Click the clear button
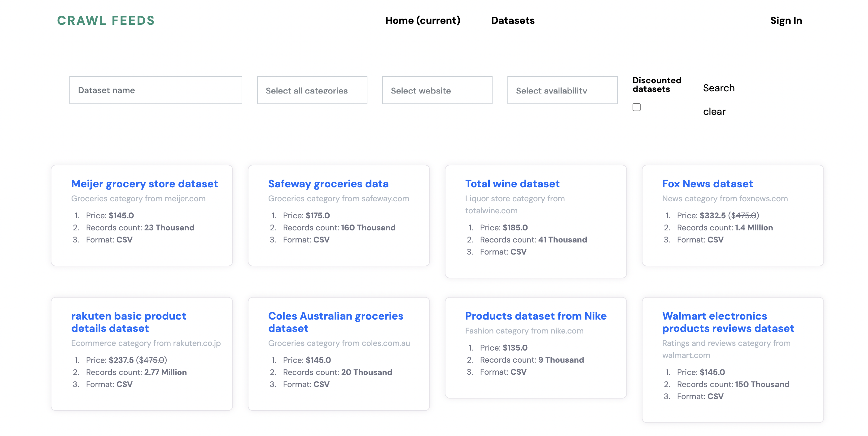Screen dimensions: 868x436 714,111
